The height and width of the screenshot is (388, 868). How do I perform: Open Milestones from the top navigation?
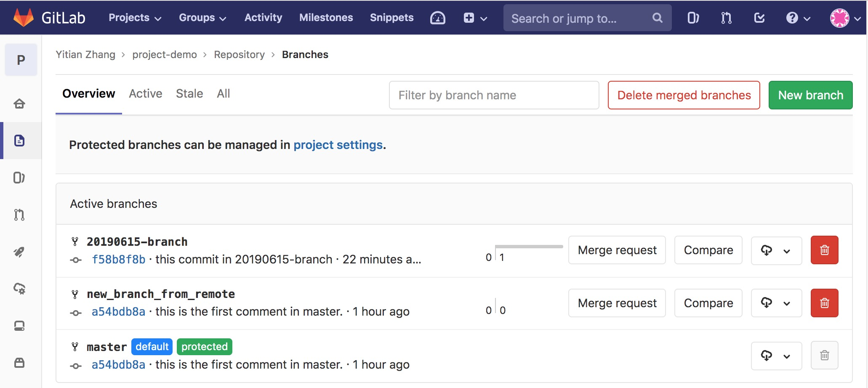[x=326, y=18]
